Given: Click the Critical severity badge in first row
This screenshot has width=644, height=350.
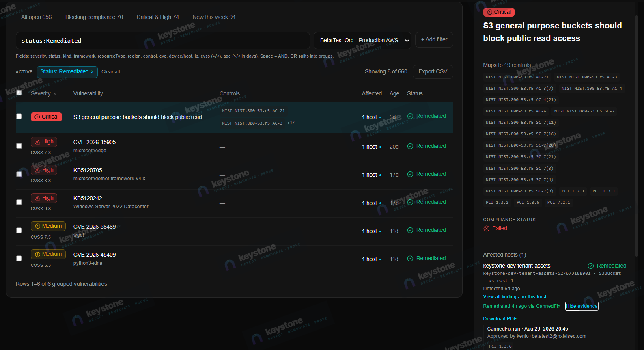Looking at the screenshot, I should (46, 117).
